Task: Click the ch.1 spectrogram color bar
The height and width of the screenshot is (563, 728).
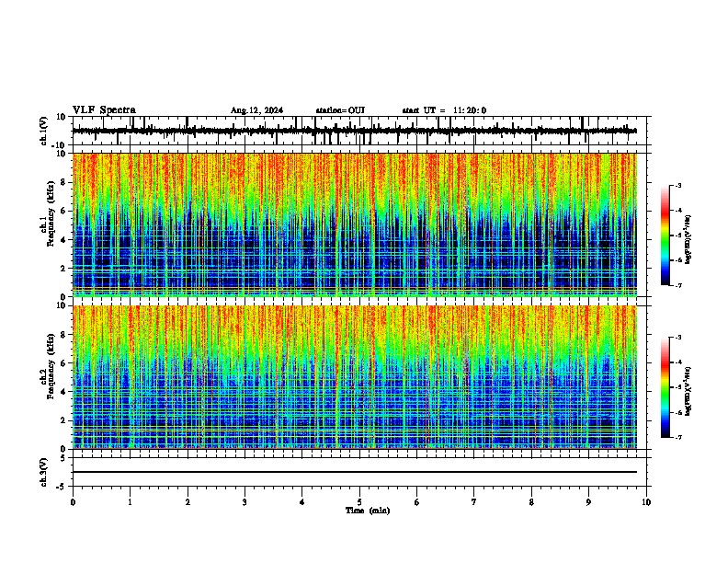Action: [665, 236]
